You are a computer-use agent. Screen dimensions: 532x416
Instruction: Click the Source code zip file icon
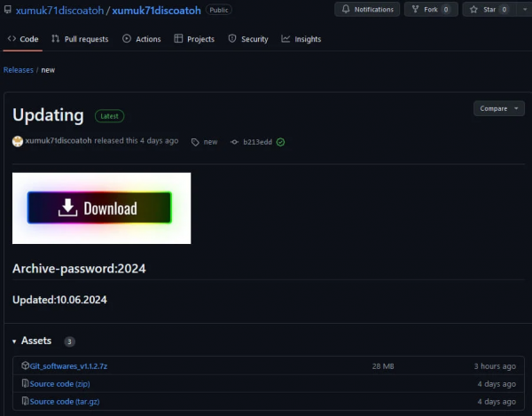[26, 383]
